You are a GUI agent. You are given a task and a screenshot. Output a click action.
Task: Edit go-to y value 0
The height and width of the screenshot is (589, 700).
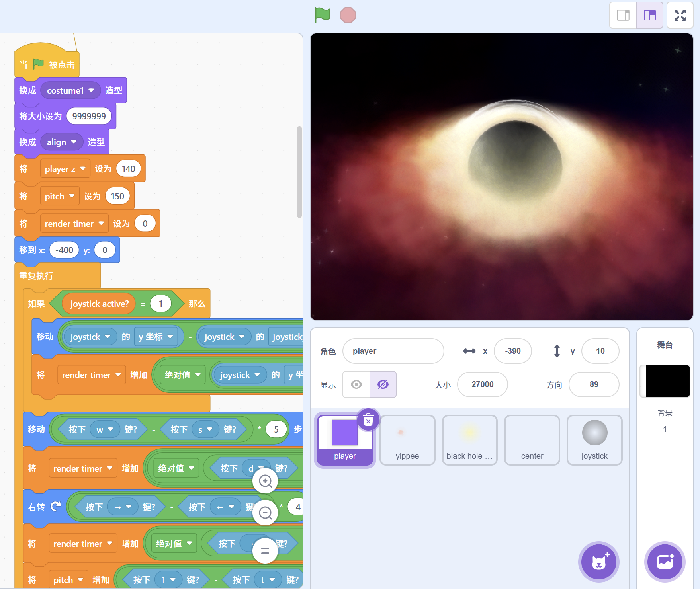click(105, 250)
